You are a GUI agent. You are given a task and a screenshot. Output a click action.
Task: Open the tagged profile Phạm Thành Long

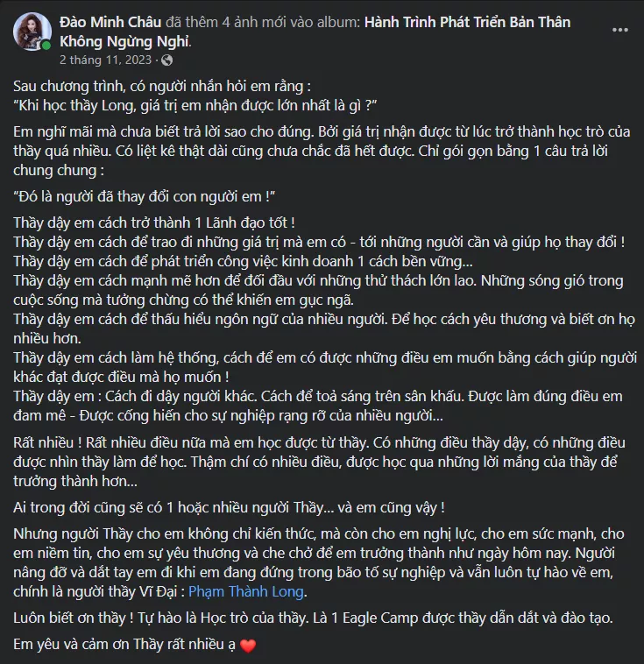pyautogui.click(x=259, y=592)
